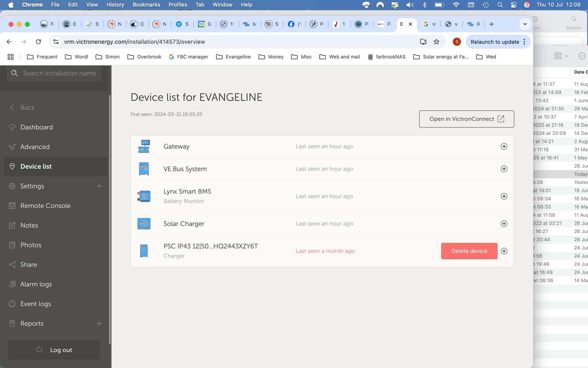The height and width of the screenshot is (368, 588).
Task: Click the more actions icon in Finder window
Action: pyautogui.click(x=582, y=56)
